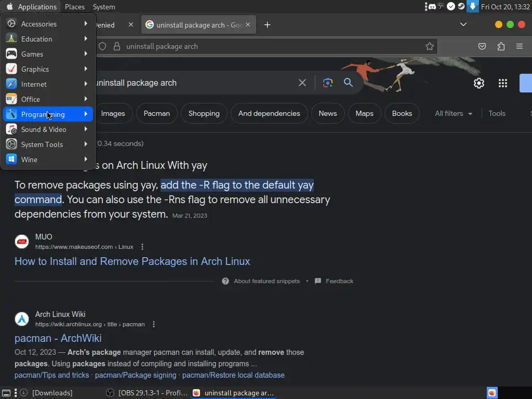
Task: Filter results by Images
Action: (113, 113)
